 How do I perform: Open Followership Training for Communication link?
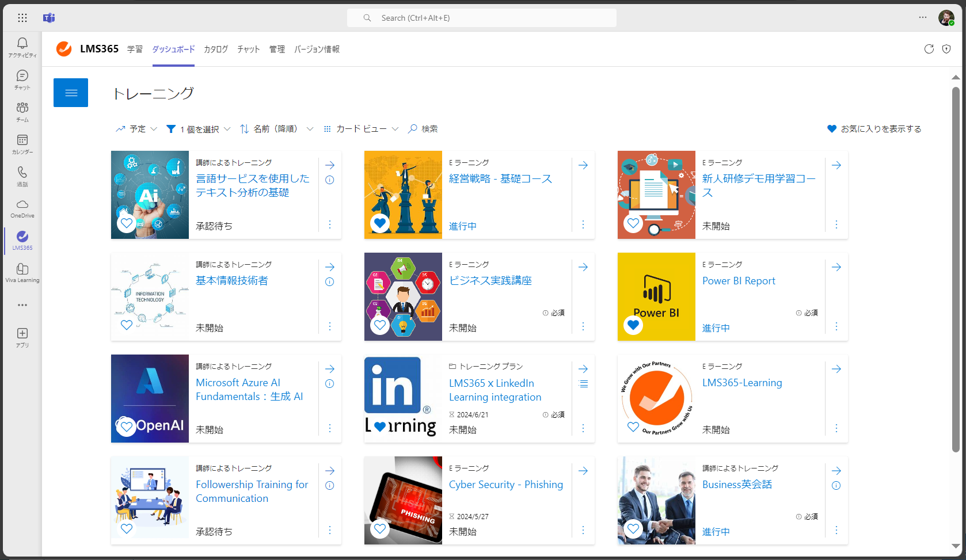pos(252,492)
